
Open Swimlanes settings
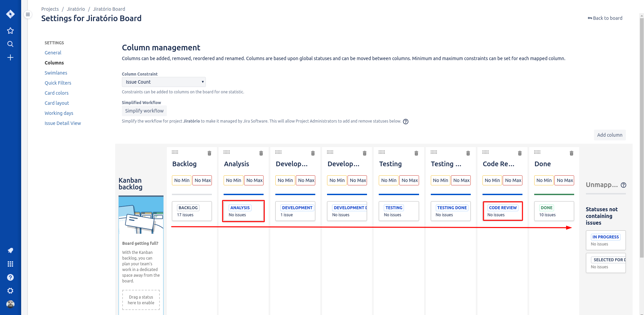pos(56,73)
